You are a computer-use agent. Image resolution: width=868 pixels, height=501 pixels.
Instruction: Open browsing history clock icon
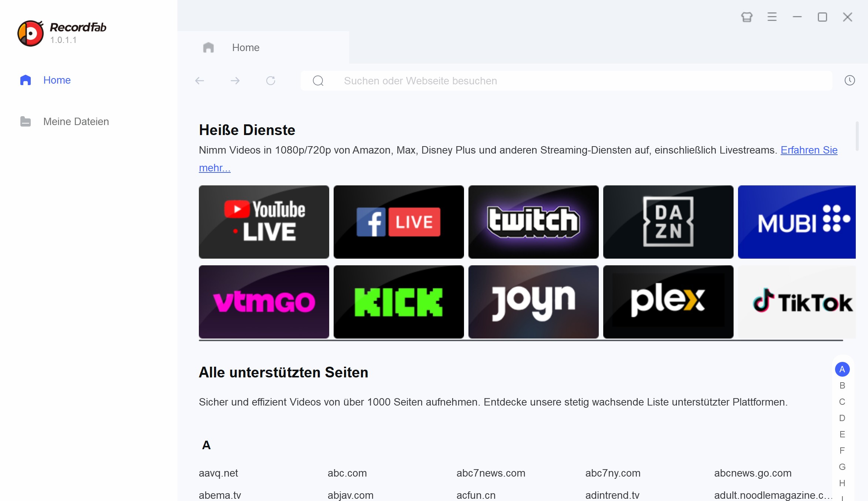click(x=849, y=80)
